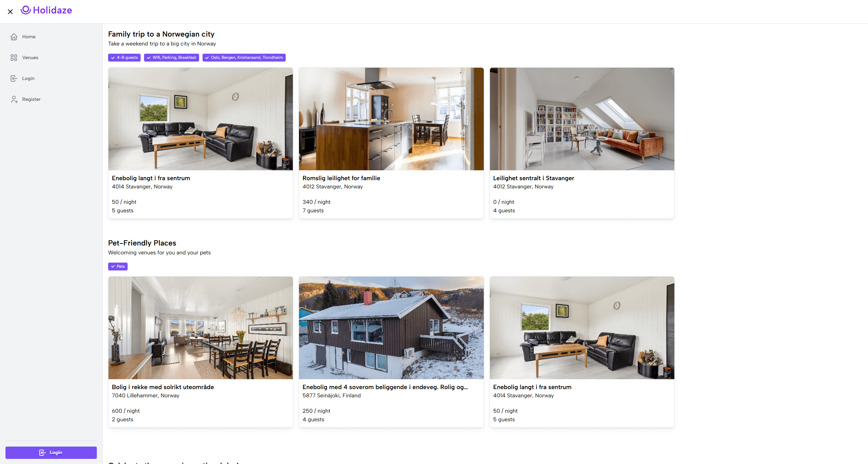Open the snowy brown house photo
The image size is (868, 464).
391,328
